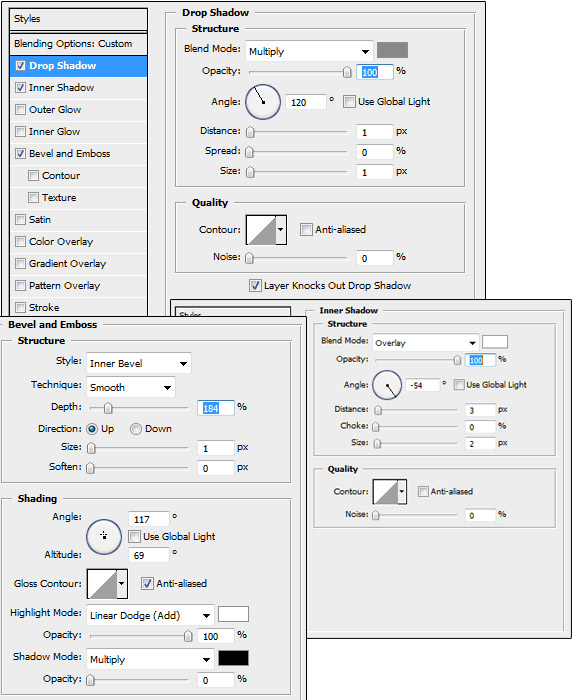This screenshot has height=700, width=580.
Task: Select the Stroke style entry label
Action: pos(44,308)
